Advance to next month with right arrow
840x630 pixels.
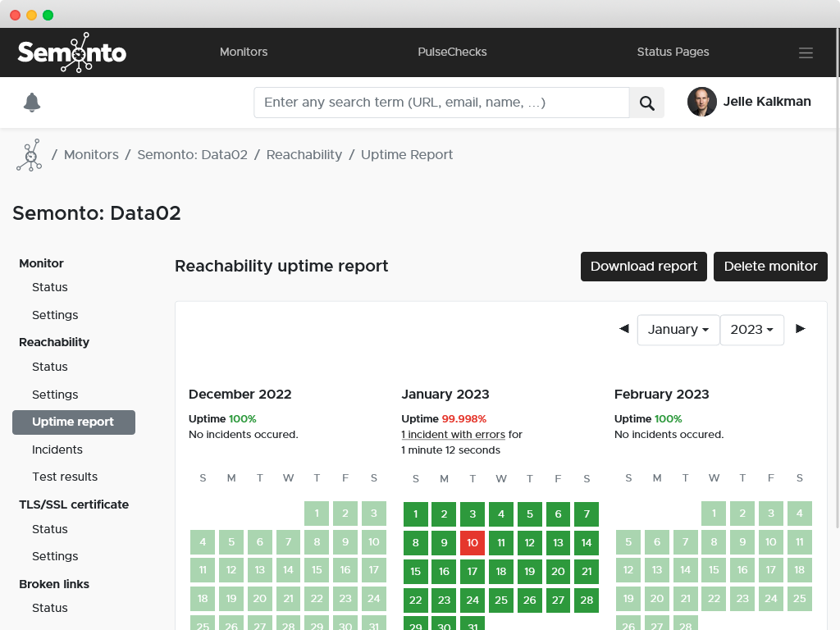pos(801,329)
